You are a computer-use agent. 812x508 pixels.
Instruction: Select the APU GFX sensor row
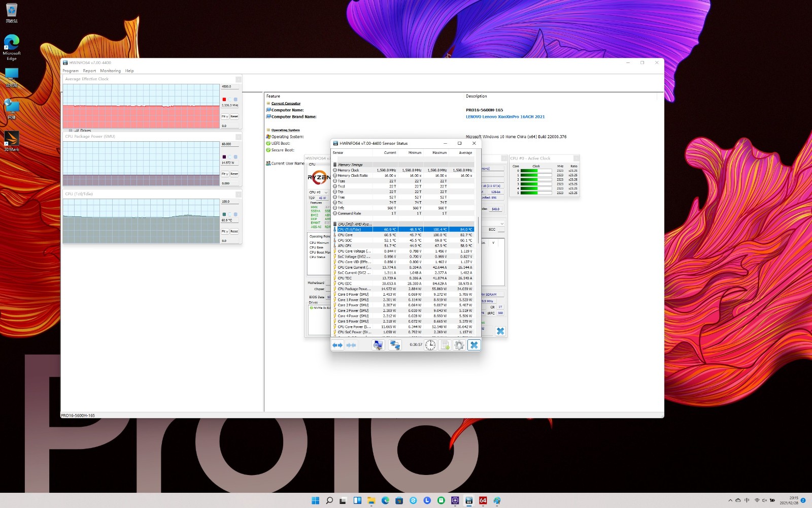pyautogui.click(x=403, y=246)
